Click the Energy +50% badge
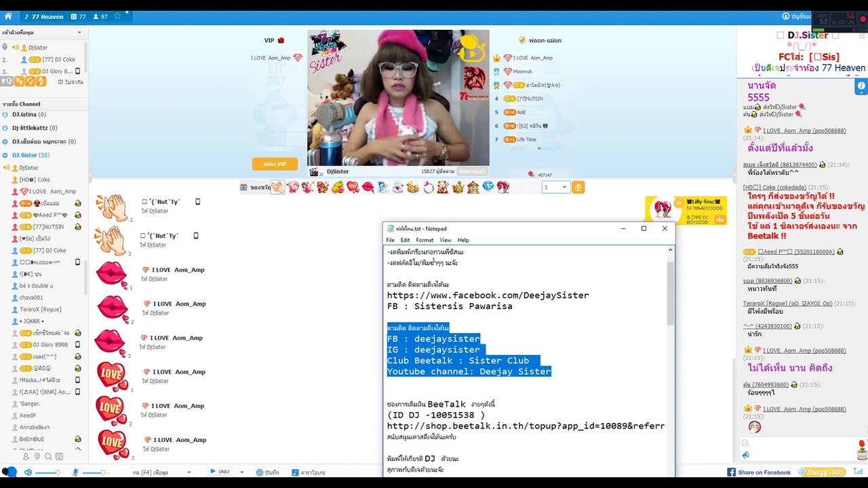The image size is (868, 488). tap(821, 472)
